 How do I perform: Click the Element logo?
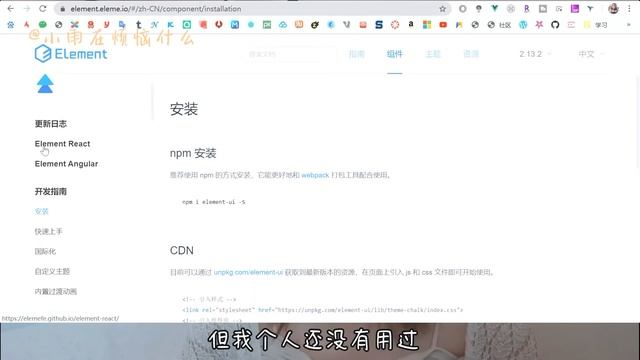click(71, 53)
